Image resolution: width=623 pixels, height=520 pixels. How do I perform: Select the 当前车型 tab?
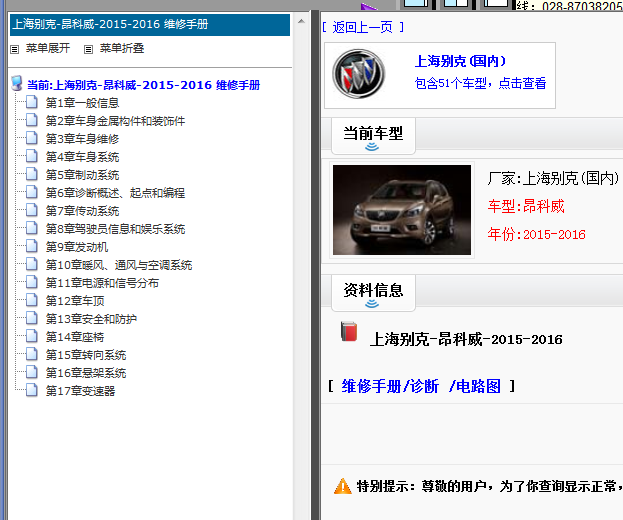373,135
